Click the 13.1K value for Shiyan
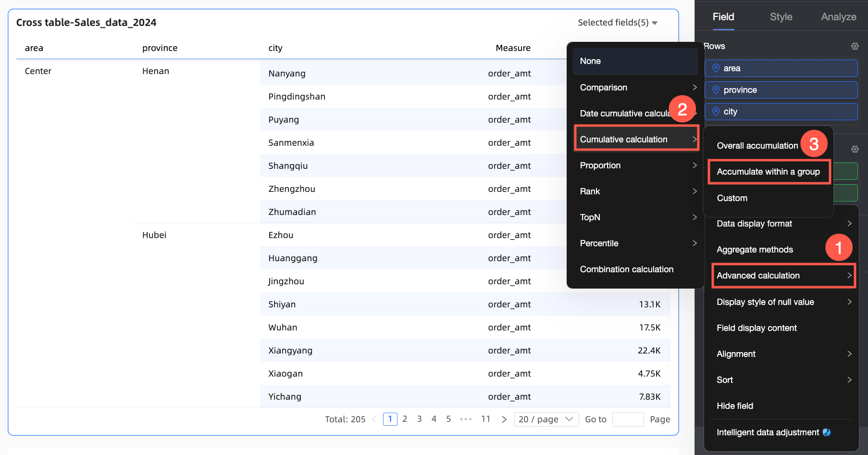868x455 pixels. (650, 304)
